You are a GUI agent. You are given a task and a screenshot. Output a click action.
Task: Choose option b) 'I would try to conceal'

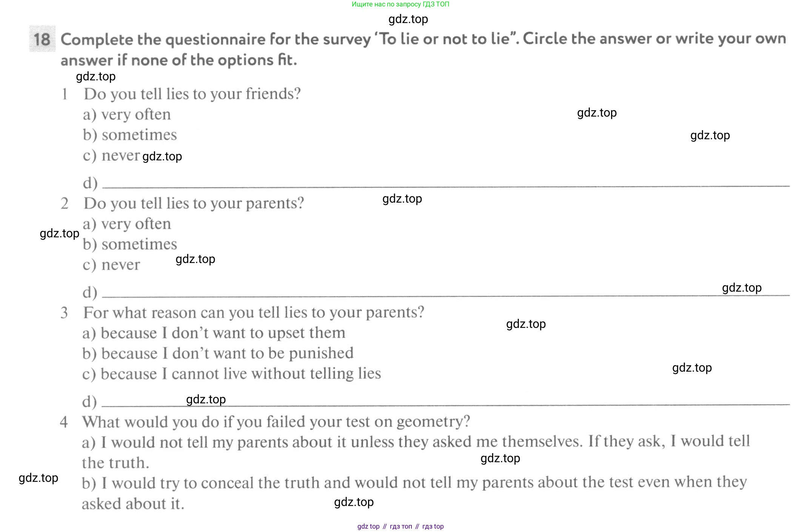coord(414,493)
